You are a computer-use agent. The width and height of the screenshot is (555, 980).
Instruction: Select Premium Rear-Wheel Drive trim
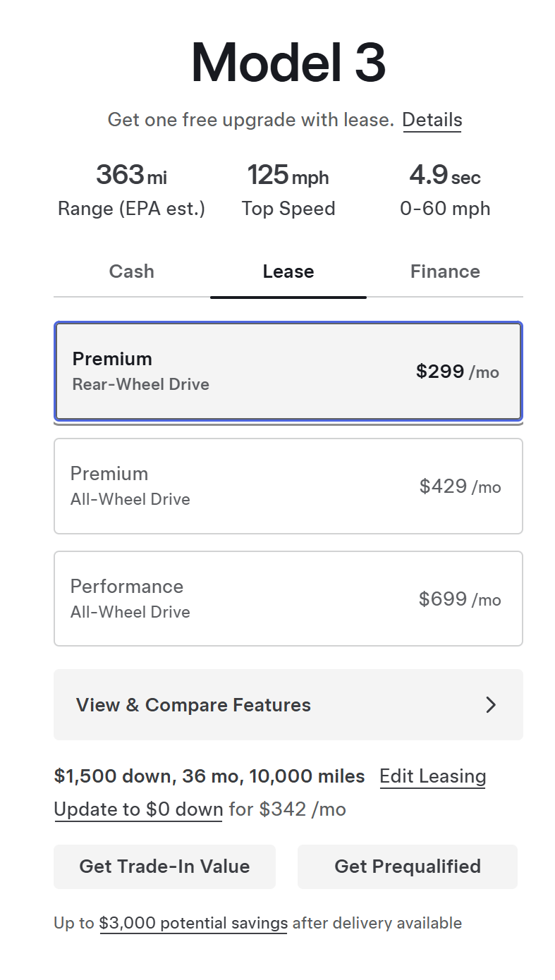(288, 372)
